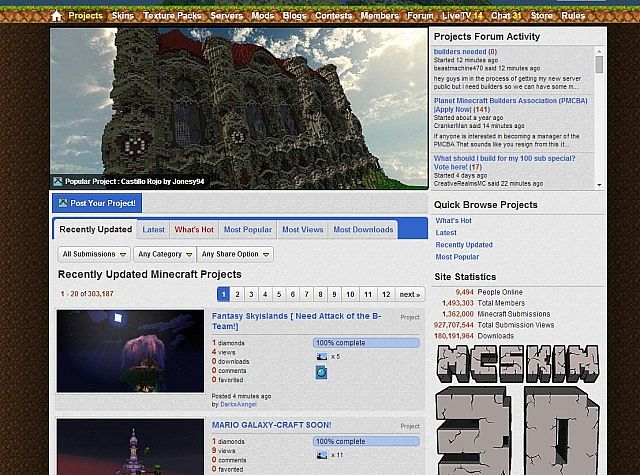Open the Rules page

[573, 16]
